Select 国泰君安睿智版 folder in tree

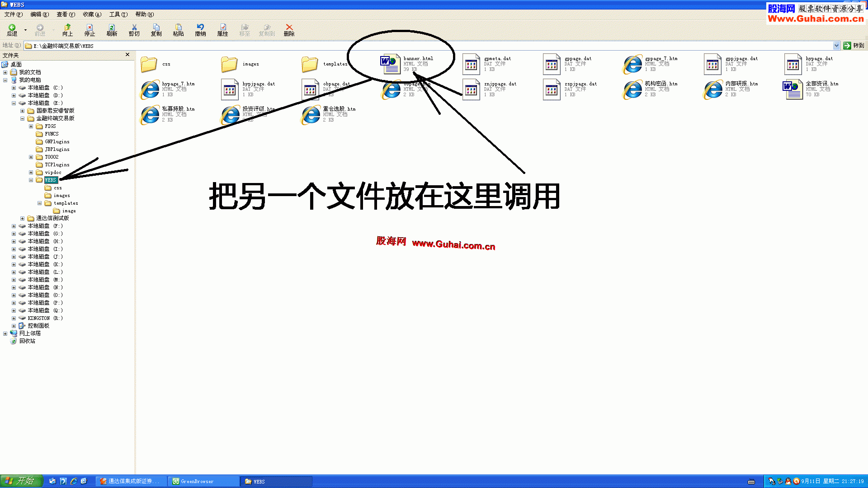coord(55,111)
